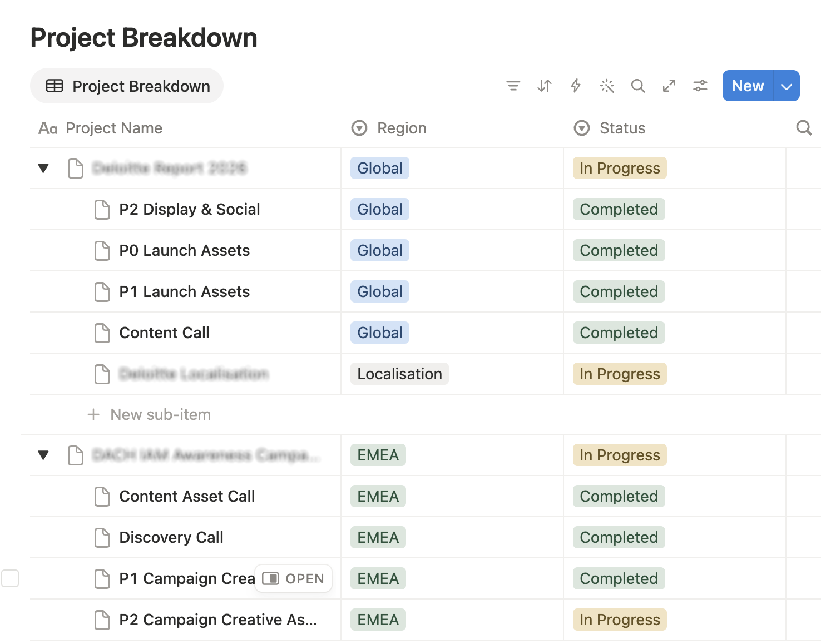The image size is (821, 644).
Task: Click the Localisation region tag
Action: pyautogui.click(x=399, y=374)
